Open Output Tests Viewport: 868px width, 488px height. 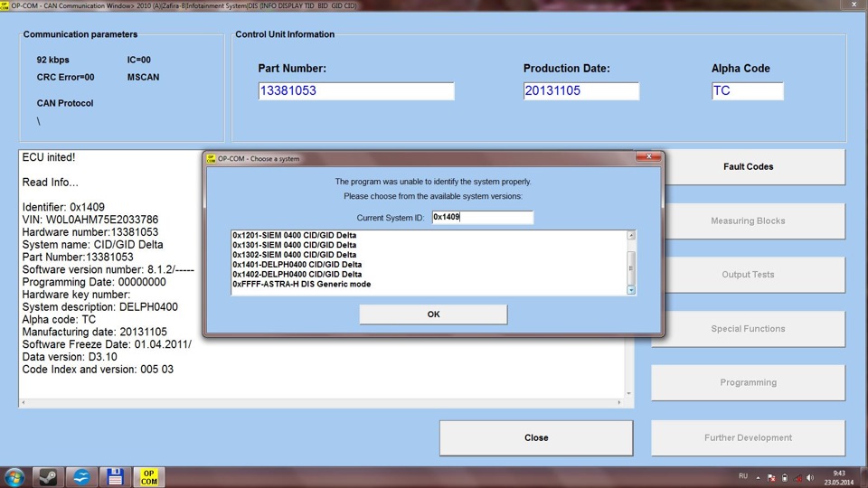(x=748, y=275)
